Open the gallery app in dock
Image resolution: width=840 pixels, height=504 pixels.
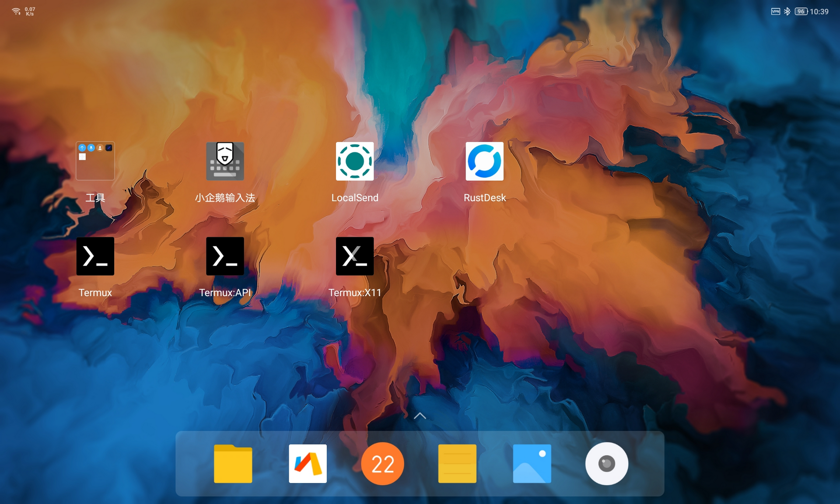click(x=532, y=464)
